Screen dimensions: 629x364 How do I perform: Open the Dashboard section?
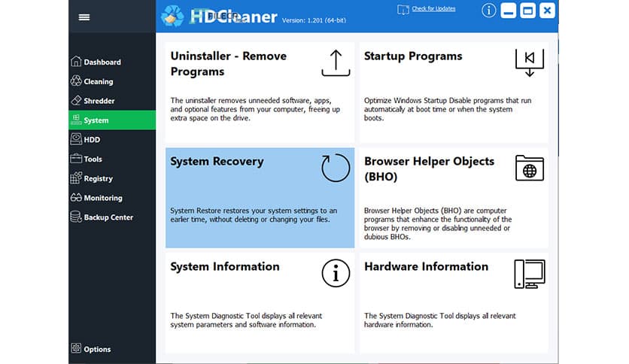click(112, 62)
